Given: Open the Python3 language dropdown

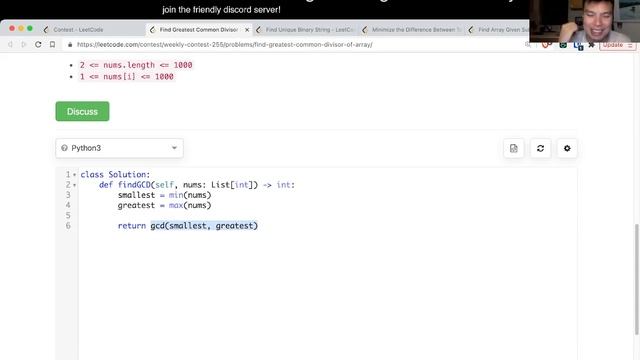Looking at the screenshot, I should [119, 148].
